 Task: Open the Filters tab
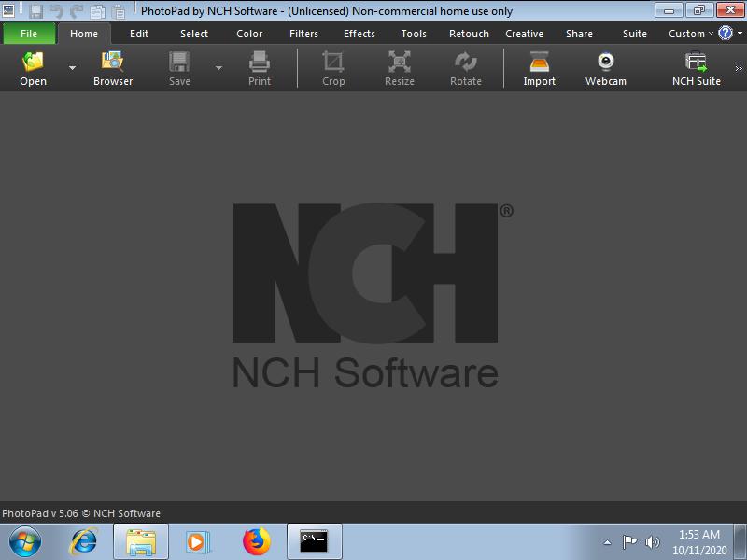tap(304, 34)
